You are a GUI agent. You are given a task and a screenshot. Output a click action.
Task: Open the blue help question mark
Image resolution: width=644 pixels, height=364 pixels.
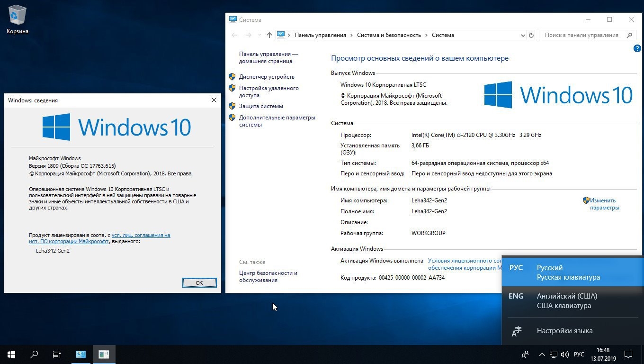637,48
